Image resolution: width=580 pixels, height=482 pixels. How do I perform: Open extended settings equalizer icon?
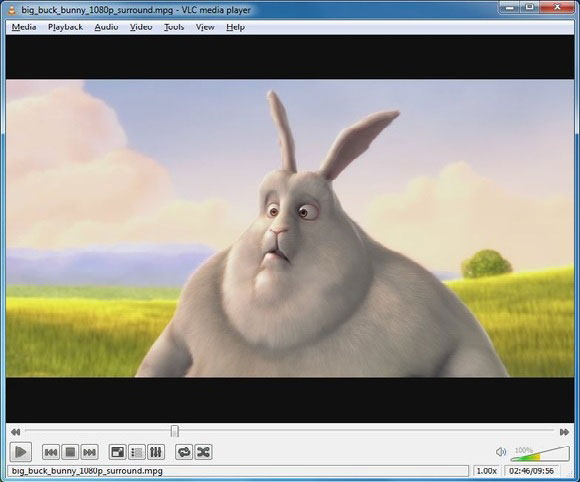[x=156, y=452]
